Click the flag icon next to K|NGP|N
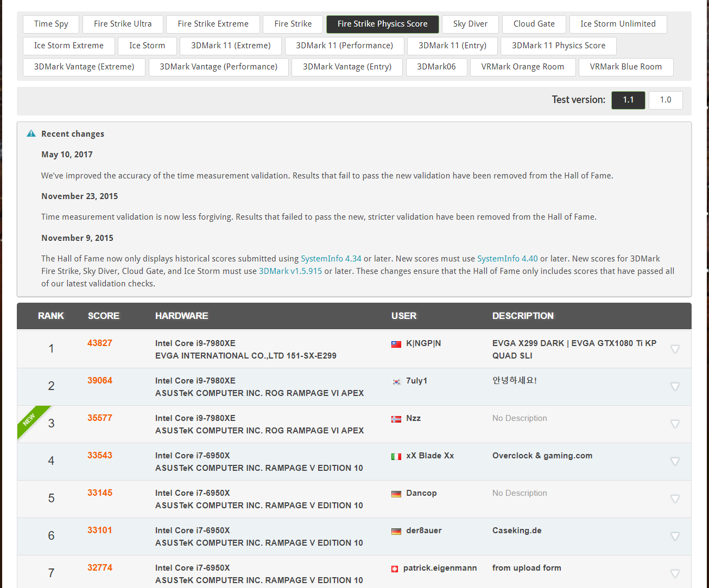 click(396, 344)
